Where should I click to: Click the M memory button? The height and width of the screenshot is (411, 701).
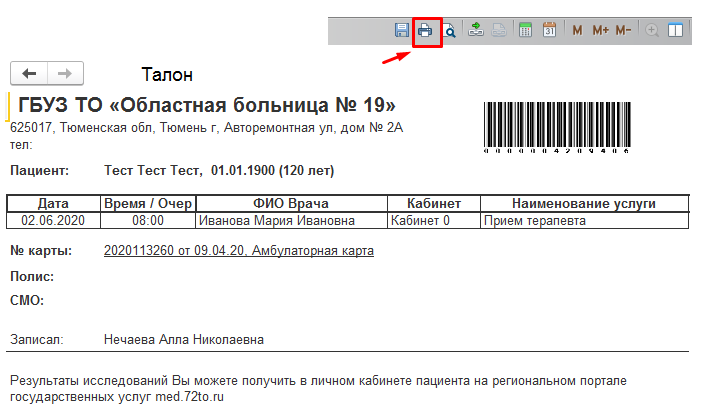[x=577, y=30]
